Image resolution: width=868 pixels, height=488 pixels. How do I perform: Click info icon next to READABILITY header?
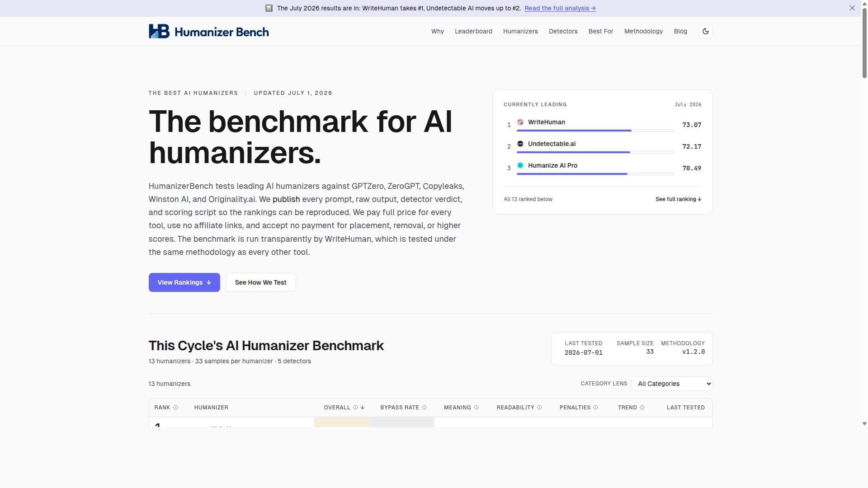pyautogui.click(x=539, y=408)
